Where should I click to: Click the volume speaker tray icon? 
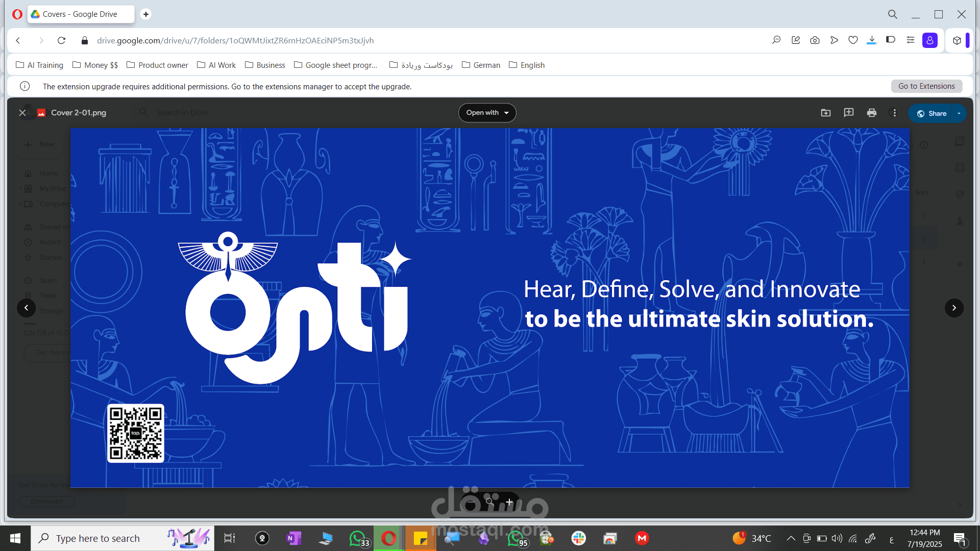837,538
